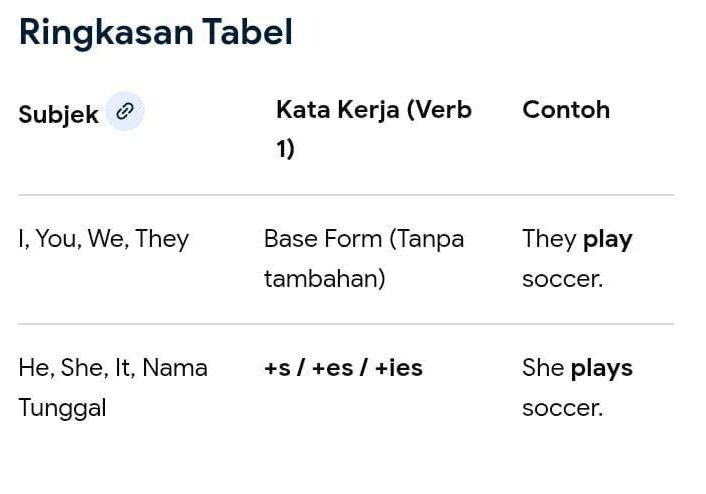This screenshot has width=706, height=494.
Task: Click the Kata Kerja column header
Action: (x=373, y=110)
